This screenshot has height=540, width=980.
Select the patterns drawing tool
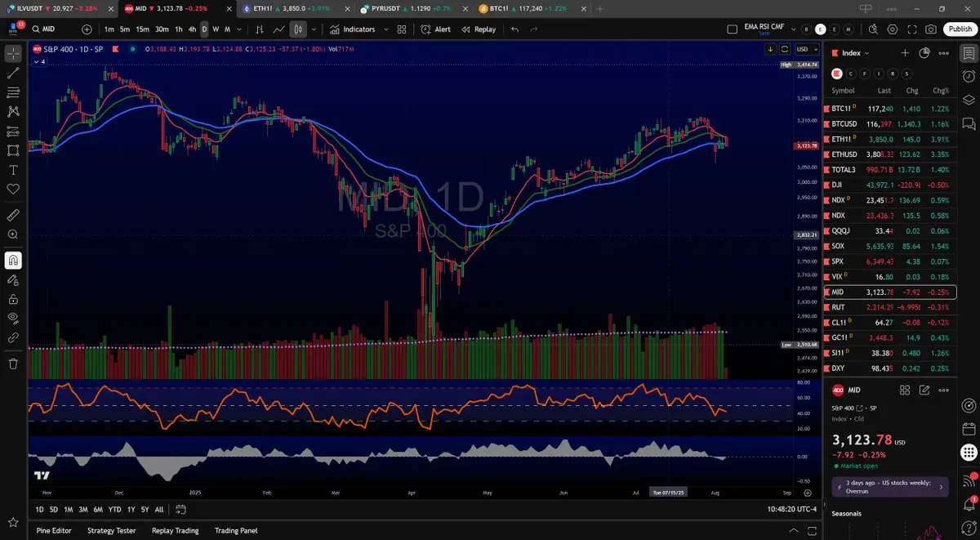(13, 112)
